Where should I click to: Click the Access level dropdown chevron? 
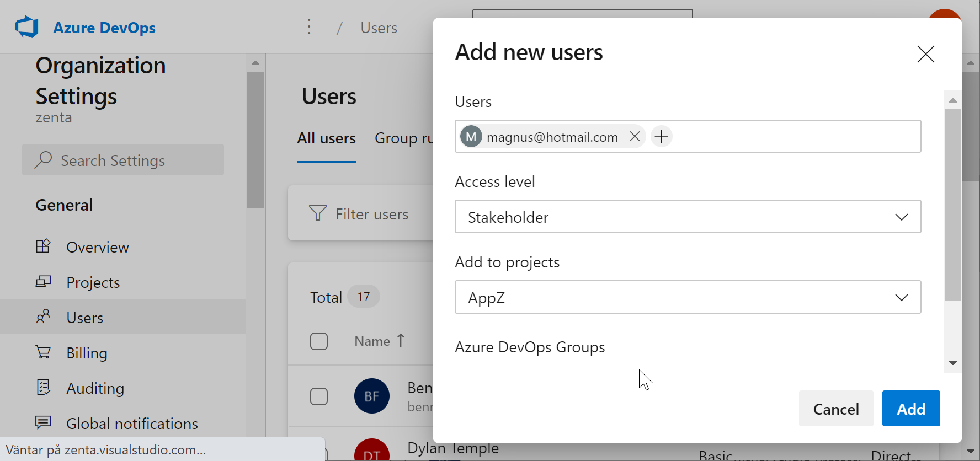(901, 217)
